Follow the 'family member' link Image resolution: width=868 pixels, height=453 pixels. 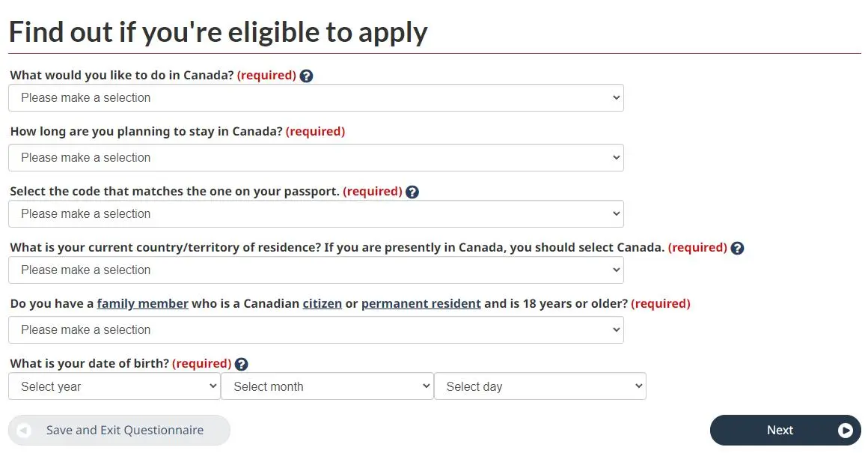tap(143, 303)
